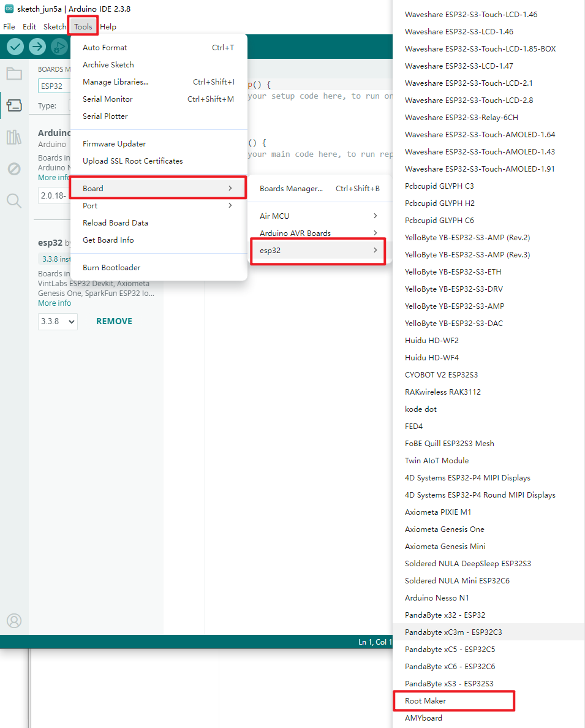The image size is (585, 728).
Task: Click More info link under esp32
Action: pos(55,303)
